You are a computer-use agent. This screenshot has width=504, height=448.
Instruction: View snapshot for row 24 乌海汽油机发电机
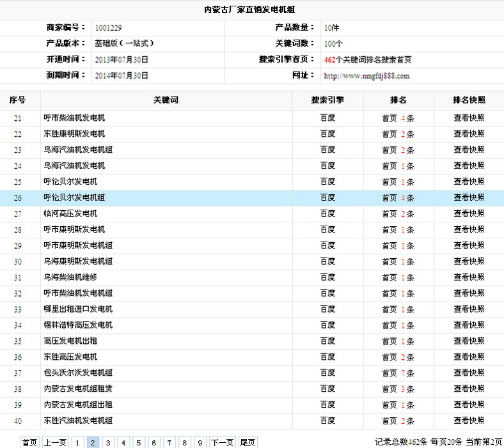click(x=469, y=166)
